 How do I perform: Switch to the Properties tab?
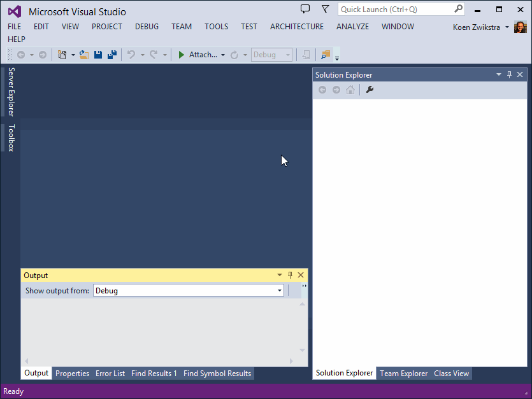click(x=72, y=374)
